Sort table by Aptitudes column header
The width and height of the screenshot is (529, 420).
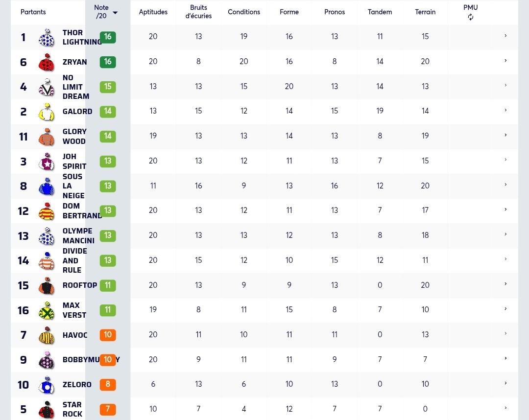153,12
